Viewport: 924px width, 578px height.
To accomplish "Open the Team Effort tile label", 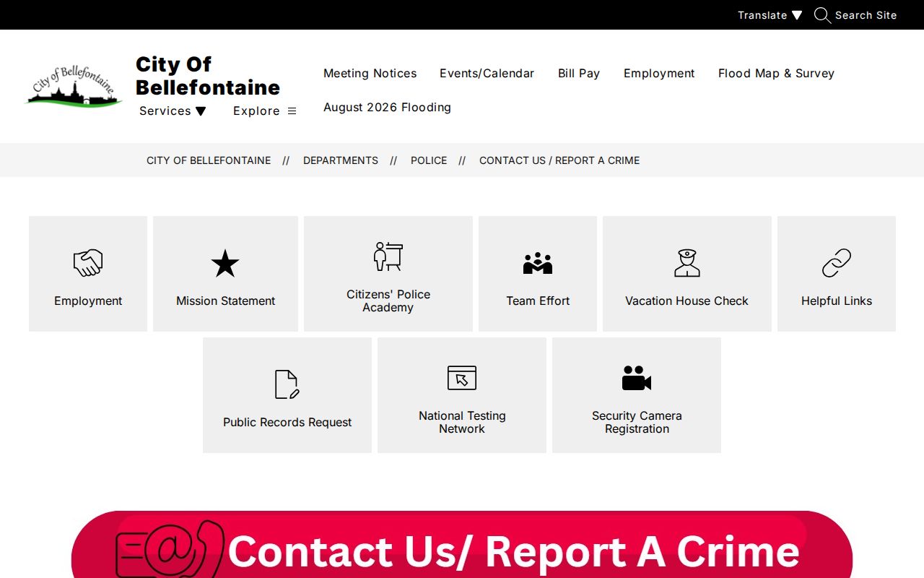I will (538, 301).
